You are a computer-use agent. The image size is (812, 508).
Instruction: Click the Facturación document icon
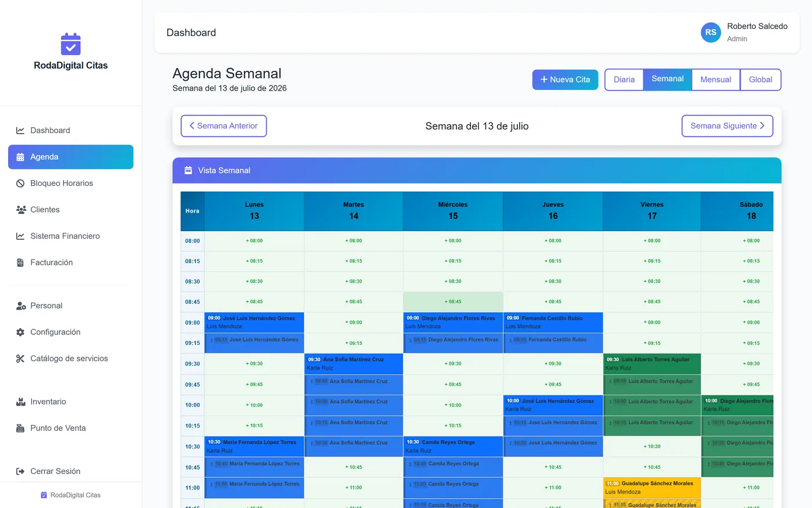click(20, 262)
